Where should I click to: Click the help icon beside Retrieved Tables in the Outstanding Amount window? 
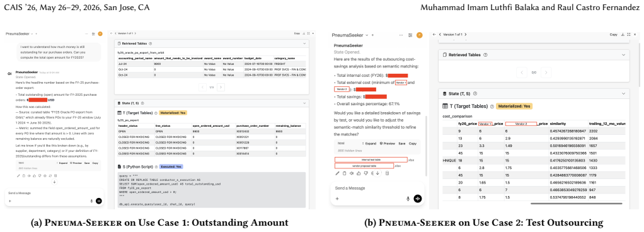151,43
